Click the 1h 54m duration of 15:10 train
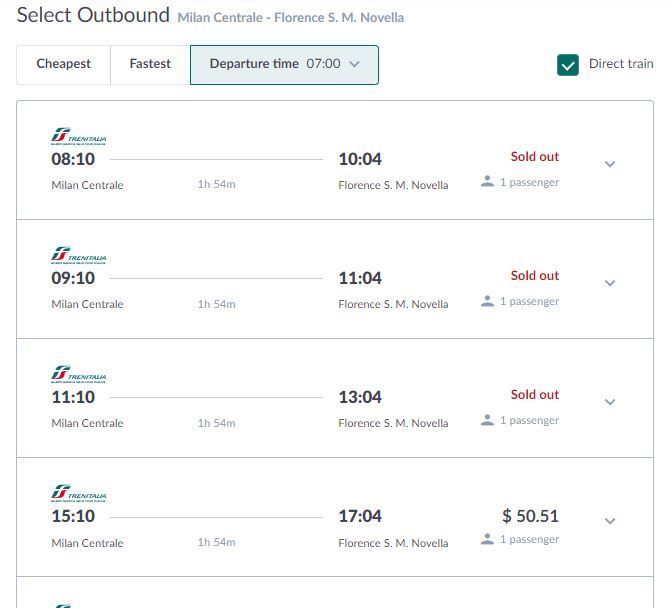 point(216,542)
